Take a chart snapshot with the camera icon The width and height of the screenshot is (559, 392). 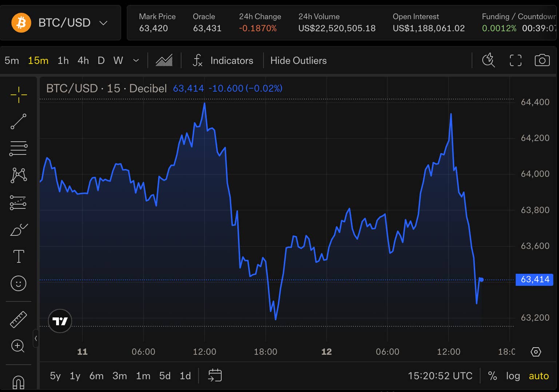click(x=542, y=60)
